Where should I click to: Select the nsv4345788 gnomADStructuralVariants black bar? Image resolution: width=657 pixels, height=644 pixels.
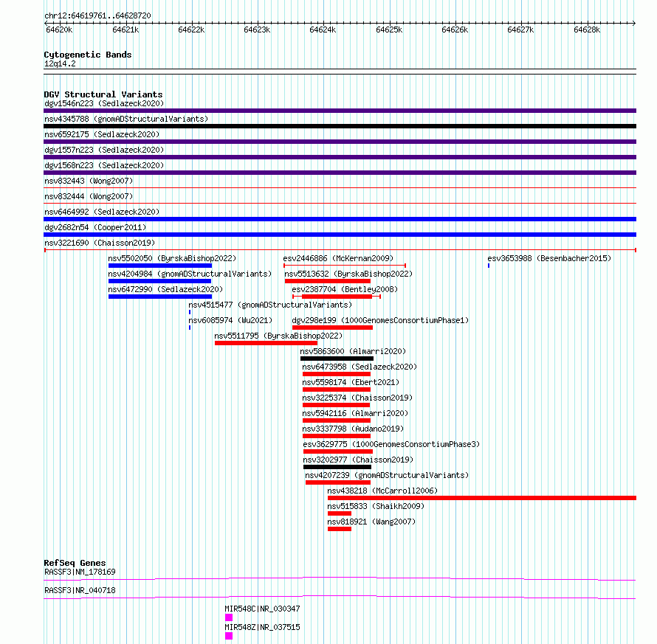click(x=340, y=126)
